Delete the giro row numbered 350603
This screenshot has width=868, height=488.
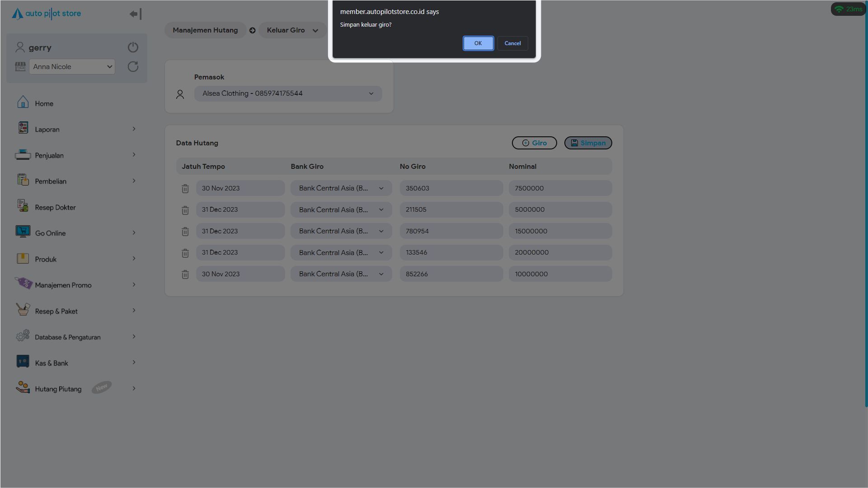pyautogui.click(x=185, y=189)
